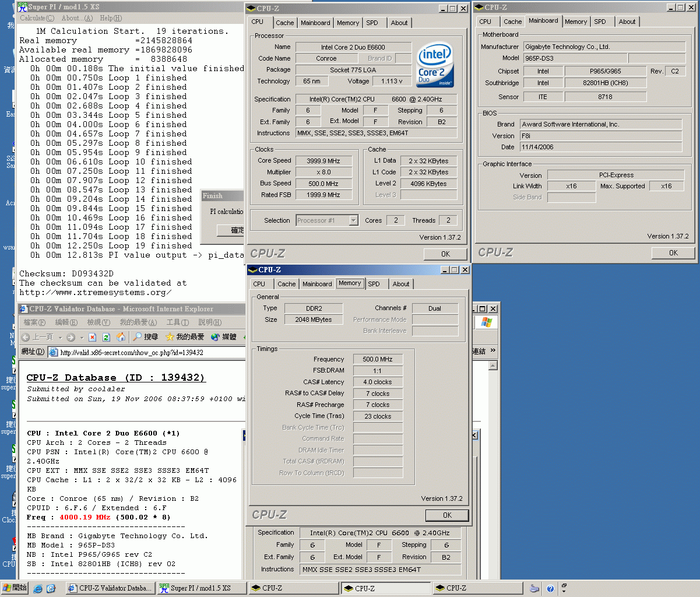The image size is (700, 597).
Task: Click Rated FSB 1999.9 MHz value
Action: (323, 195)
